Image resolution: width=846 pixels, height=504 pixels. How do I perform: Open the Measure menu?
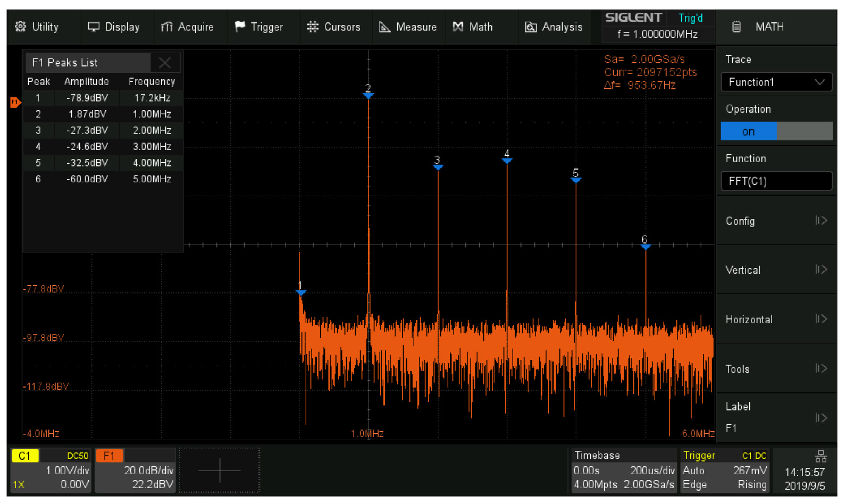pos(408,27)
